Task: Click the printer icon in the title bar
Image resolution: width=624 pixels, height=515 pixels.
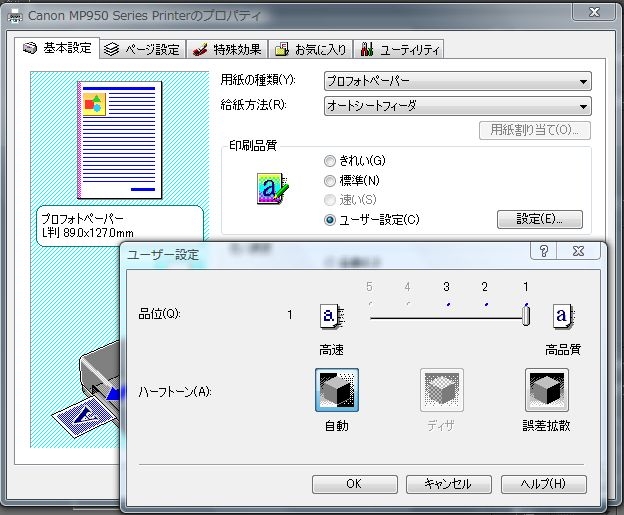Action: 15,16
